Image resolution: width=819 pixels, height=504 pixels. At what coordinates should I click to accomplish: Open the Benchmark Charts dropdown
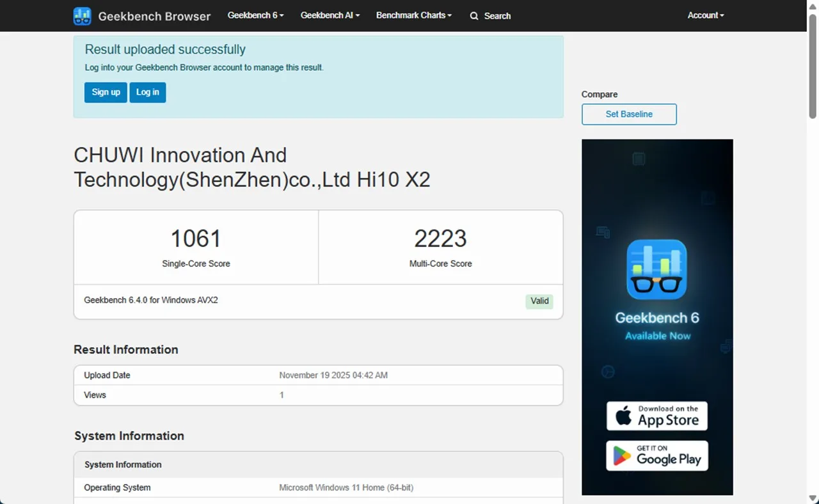pos(413,15)
